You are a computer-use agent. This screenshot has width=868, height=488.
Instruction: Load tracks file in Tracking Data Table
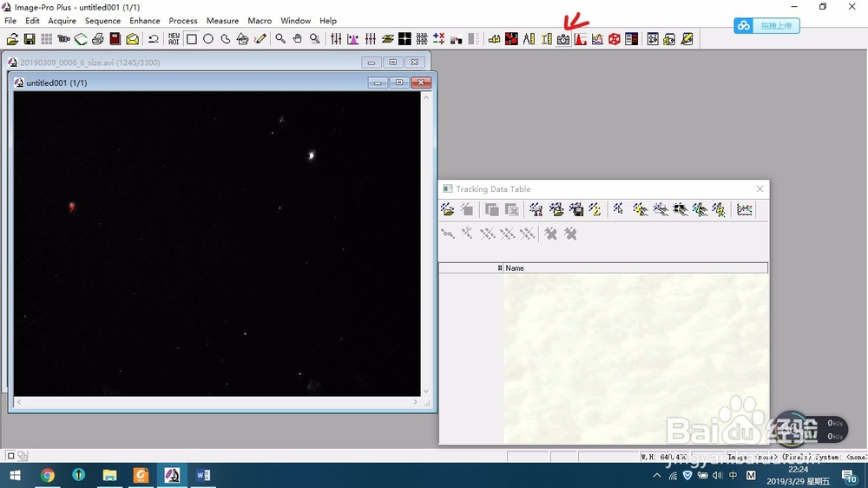(448, 209)
